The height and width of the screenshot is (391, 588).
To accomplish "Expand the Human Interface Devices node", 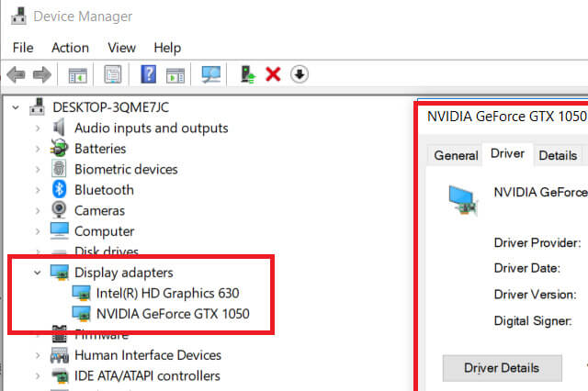I will [x=38, y=355].
